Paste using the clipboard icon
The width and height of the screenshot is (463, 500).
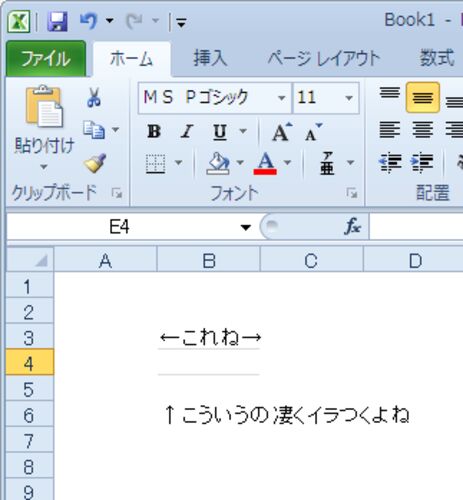(x=44, y=107)
